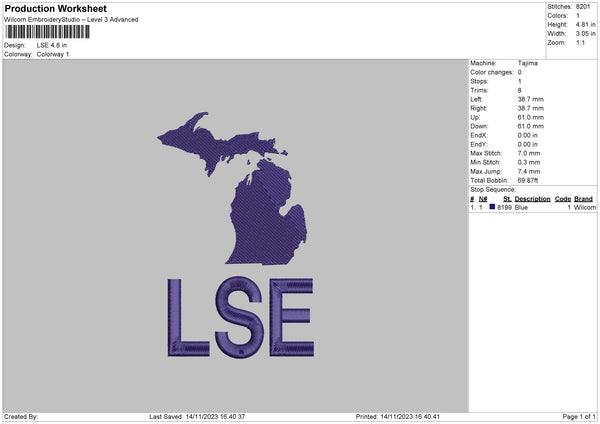Click the Design value 'LSE 4.8 in'

tap(52, 45)
